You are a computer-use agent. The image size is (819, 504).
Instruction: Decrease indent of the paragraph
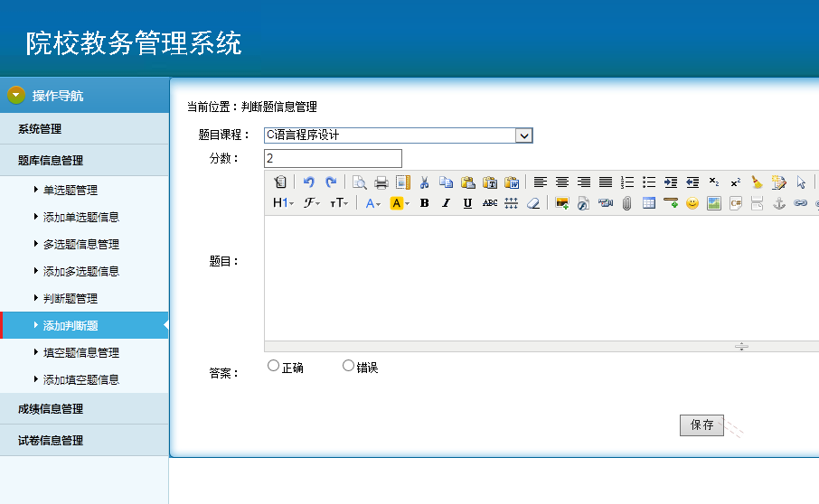pyautogui.click(x=692, y=182)
